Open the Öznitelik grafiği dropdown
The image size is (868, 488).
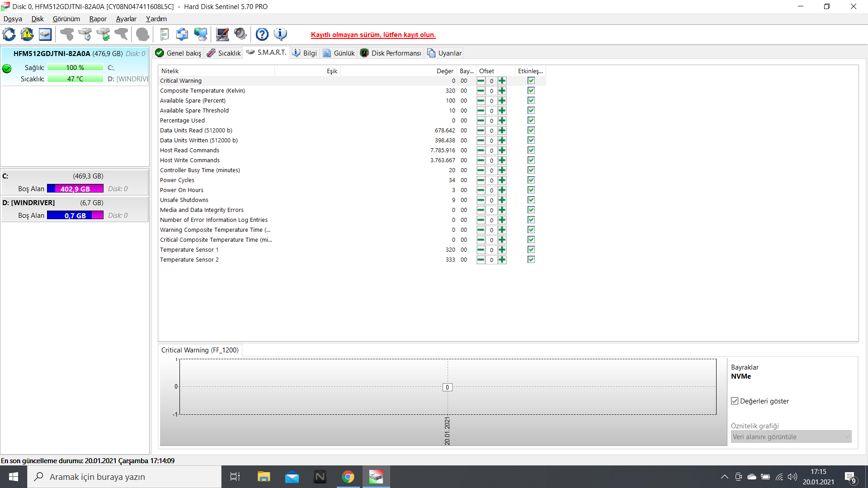[791, 437]
